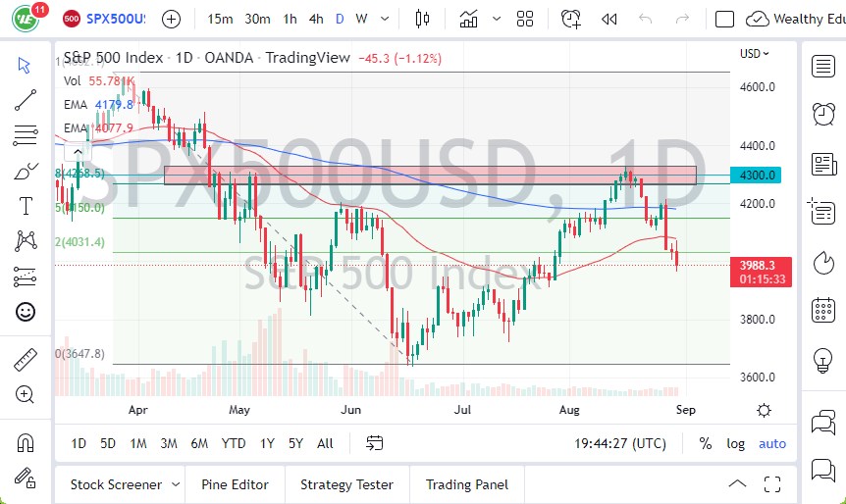Viewport: 846px width, 504px height.
Task: Open candlestick chart style selector
Action: [x=423, y=19]
